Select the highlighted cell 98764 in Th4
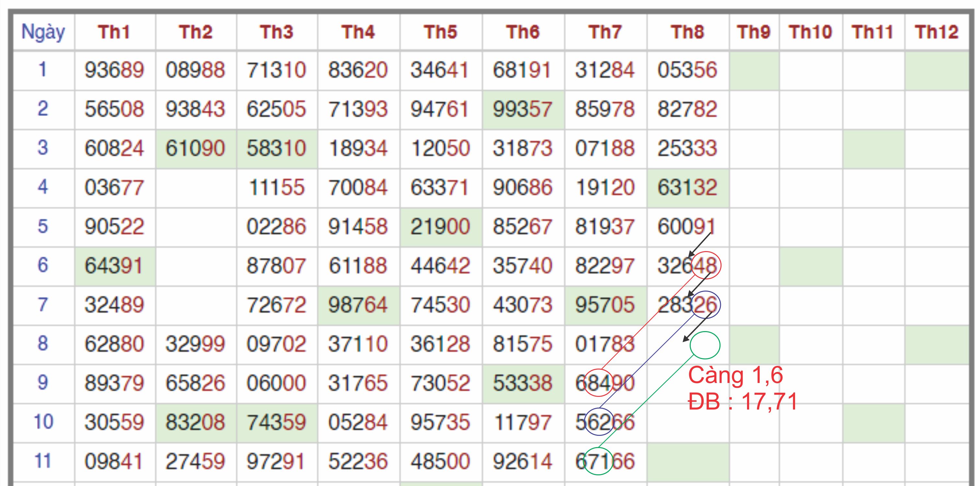The image size is (980, 486). [358, 305]
